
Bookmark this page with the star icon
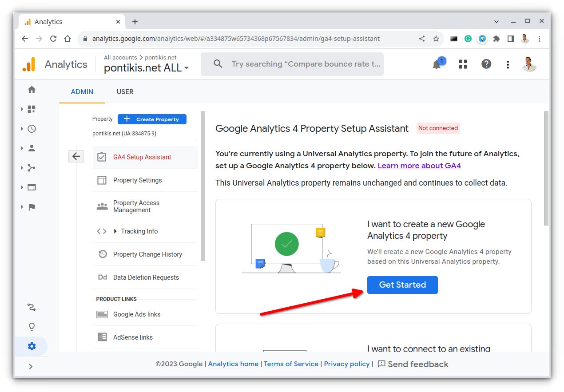coord(436,39)
